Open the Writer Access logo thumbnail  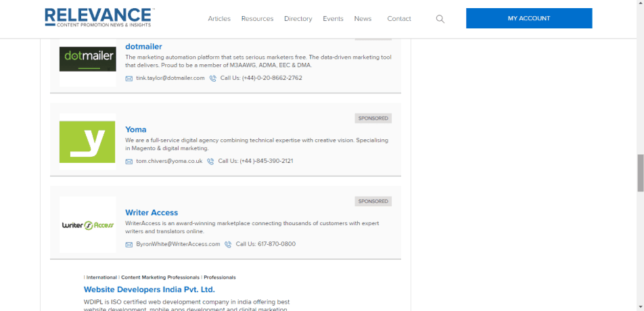(87, 225)
